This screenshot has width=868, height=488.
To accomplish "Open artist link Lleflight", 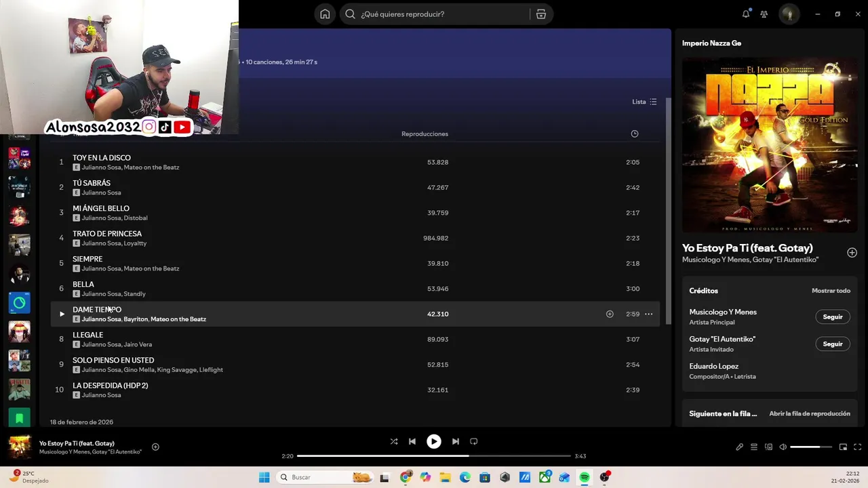I will pos(211,370).
